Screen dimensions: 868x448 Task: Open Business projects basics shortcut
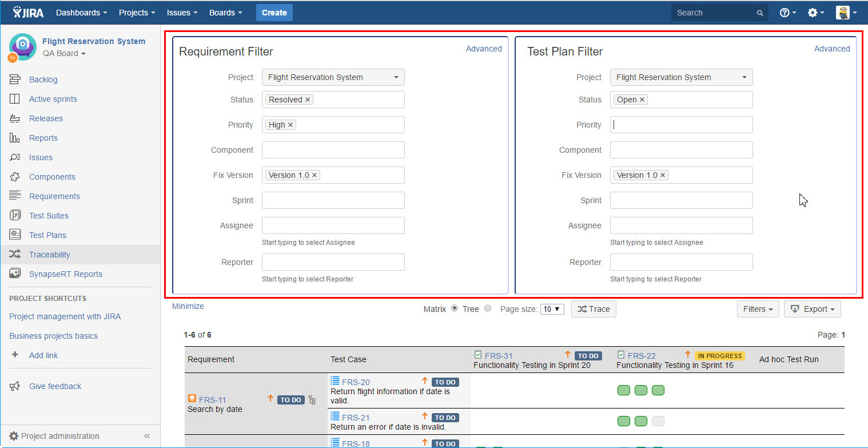coord(54,336)
